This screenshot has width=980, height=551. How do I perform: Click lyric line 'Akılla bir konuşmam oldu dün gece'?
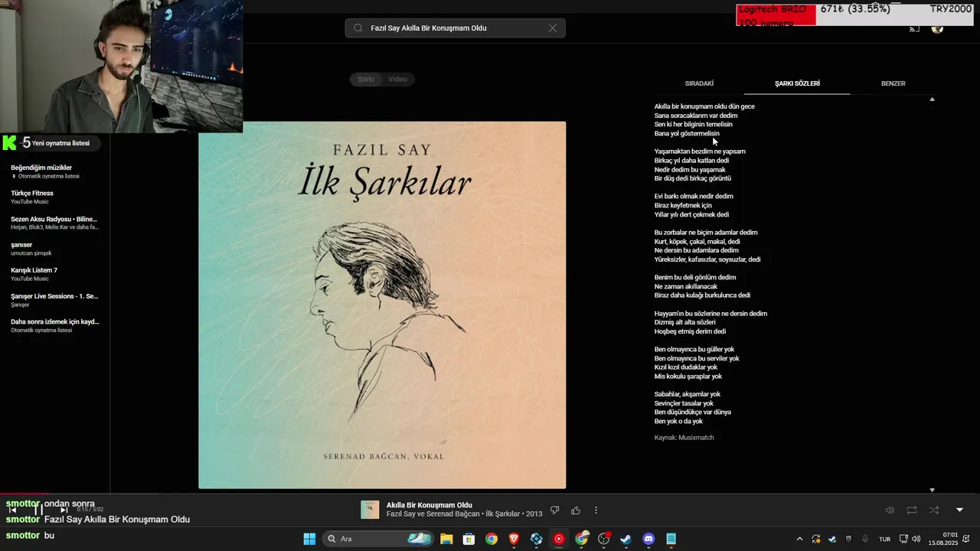click(x=704, y=106)
